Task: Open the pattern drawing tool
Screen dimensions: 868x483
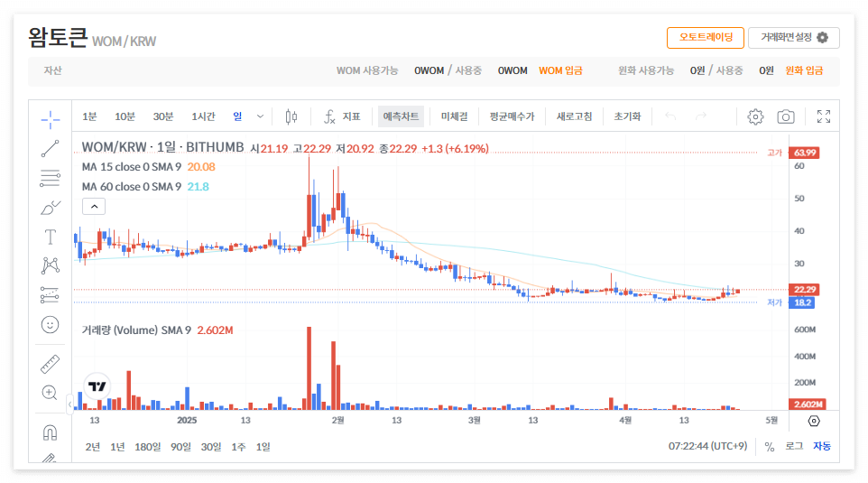Action: click(50, 265)
